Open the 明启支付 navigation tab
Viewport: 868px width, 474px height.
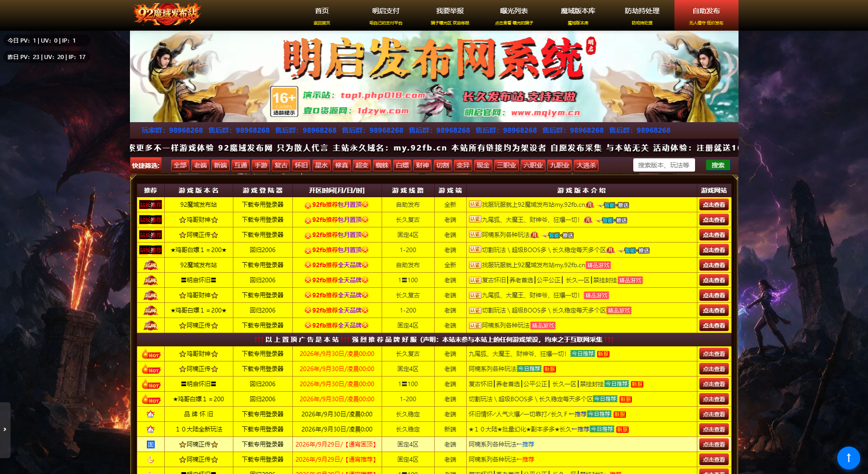pyautogui.click(x=386, y=15)
